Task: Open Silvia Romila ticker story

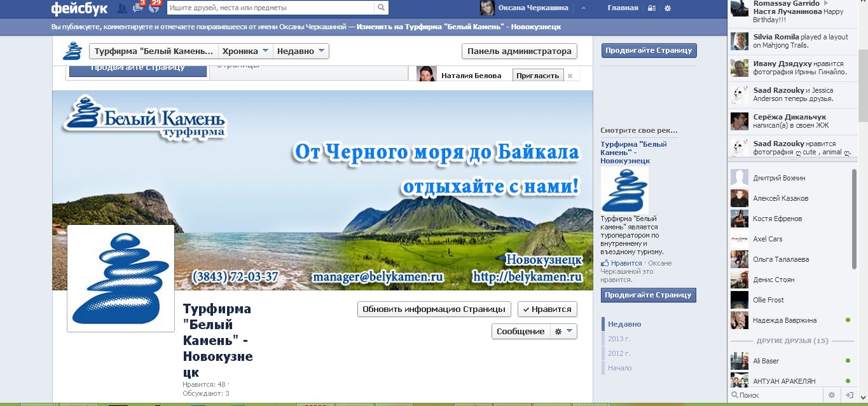Action: [792, 41]
